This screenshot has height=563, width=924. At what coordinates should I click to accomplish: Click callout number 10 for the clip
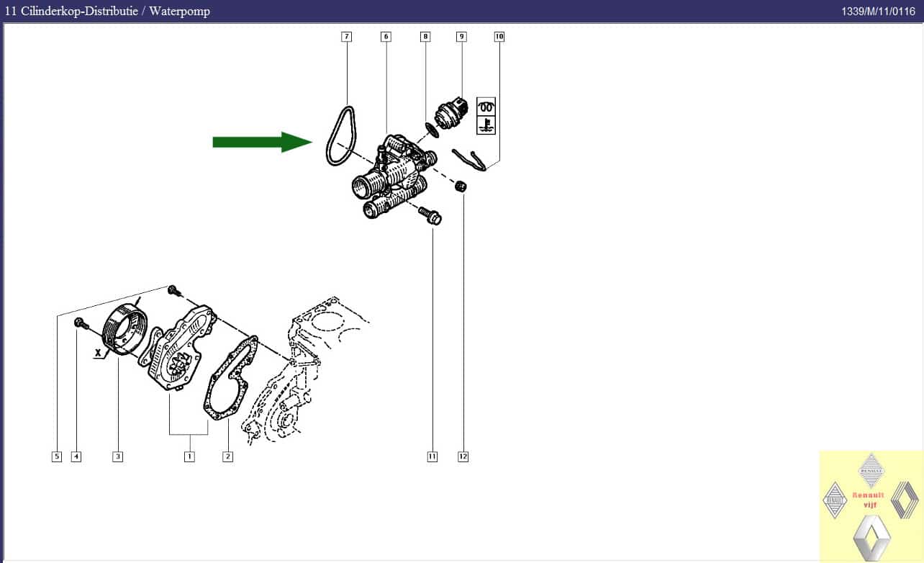tap(499, 36)
